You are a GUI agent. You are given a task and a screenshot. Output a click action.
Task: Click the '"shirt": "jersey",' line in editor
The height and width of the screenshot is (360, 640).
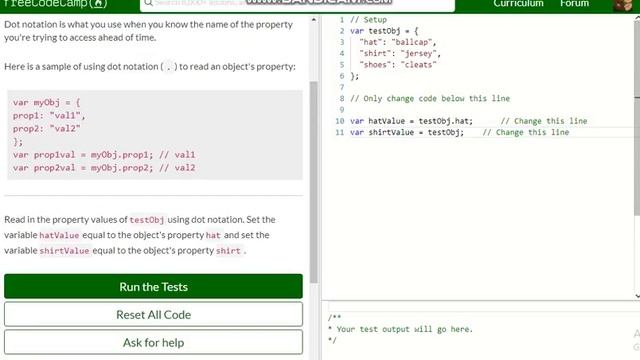[400, 53]
